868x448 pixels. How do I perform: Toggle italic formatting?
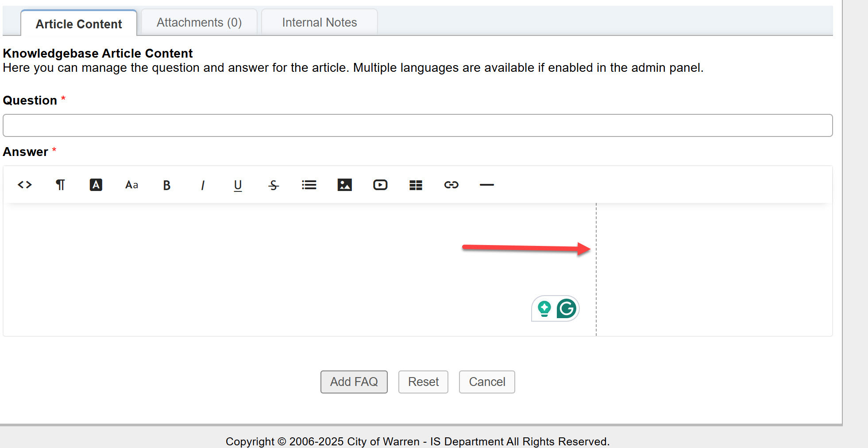(x=202, y=185)
